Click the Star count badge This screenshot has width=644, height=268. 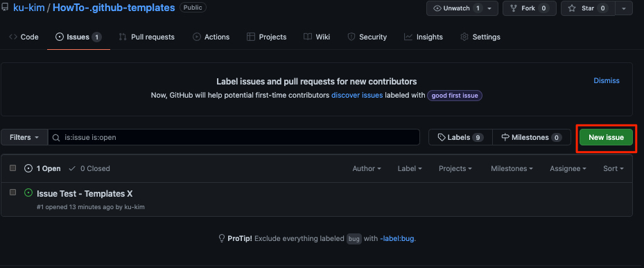point(602,8)
